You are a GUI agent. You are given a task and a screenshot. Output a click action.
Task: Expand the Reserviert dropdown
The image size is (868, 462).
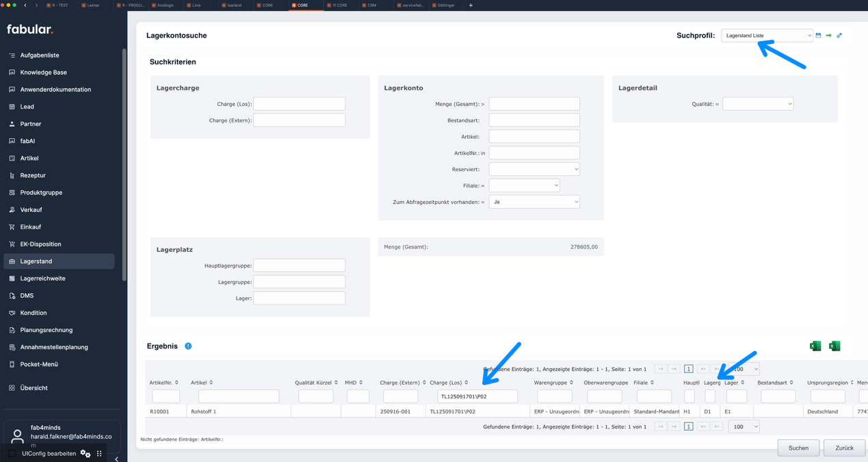pyautogui.click(x=534, y=169)
